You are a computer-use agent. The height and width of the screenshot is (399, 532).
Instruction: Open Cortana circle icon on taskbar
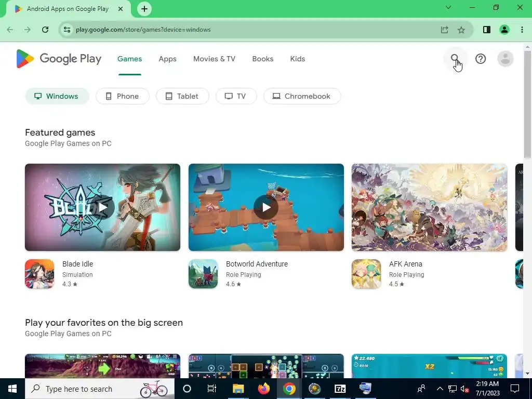187,389
